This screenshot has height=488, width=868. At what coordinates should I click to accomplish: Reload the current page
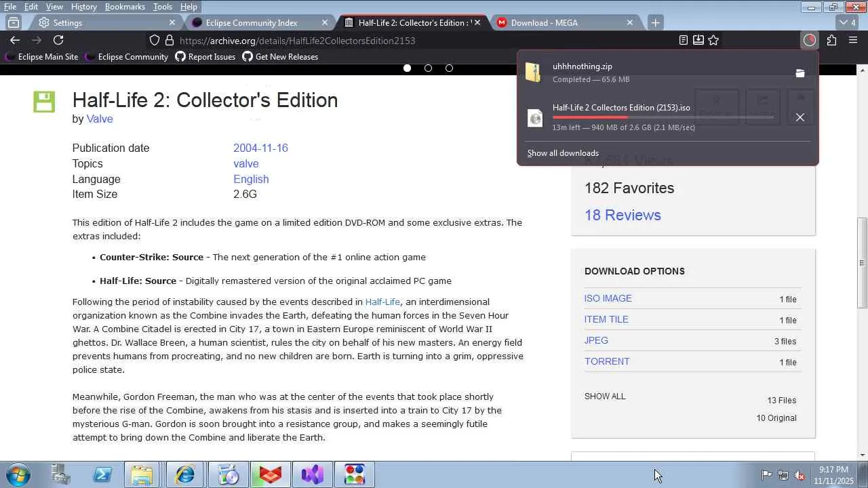pos(58,40)
